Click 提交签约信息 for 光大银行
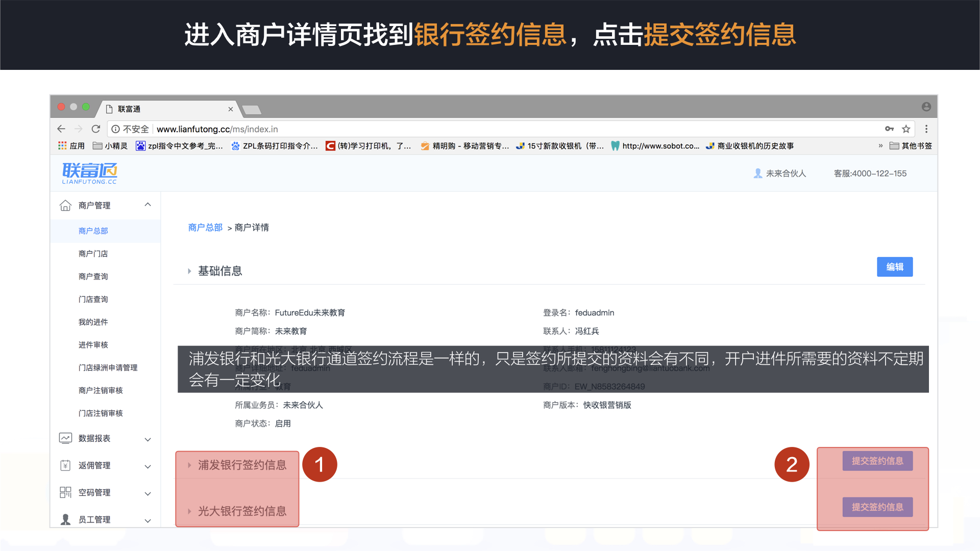Image resolution: width=980 pixels, height=551 pixels. [877, 507]
